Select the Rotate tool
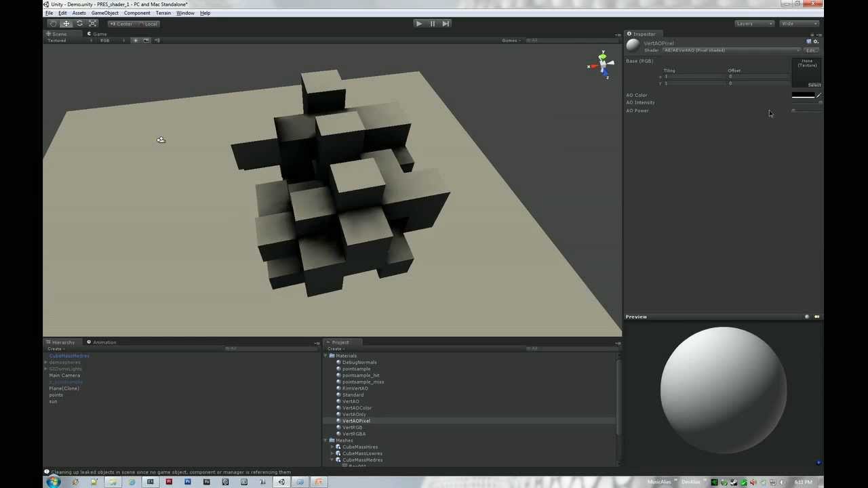The image size is (868, 488). (x=79, y=24)
